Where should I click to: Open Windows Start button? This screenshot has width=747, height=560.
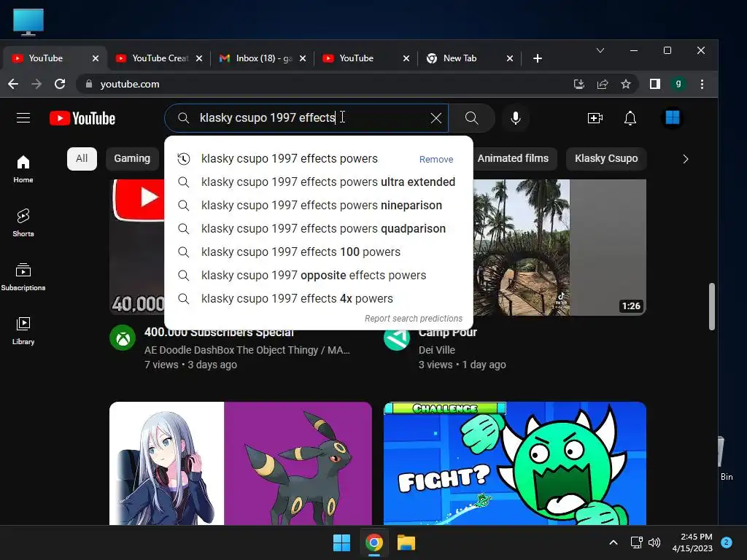coord(341,542)
